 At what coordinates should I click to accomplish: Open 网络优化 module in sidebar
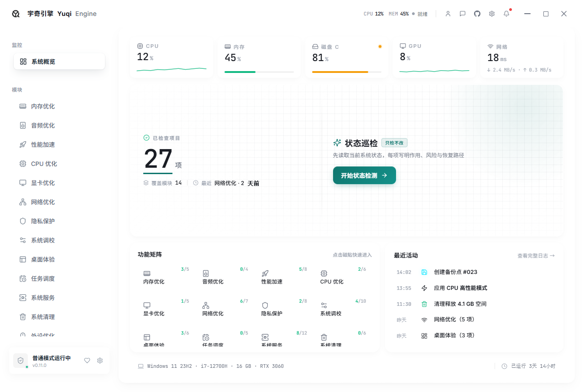59,202
